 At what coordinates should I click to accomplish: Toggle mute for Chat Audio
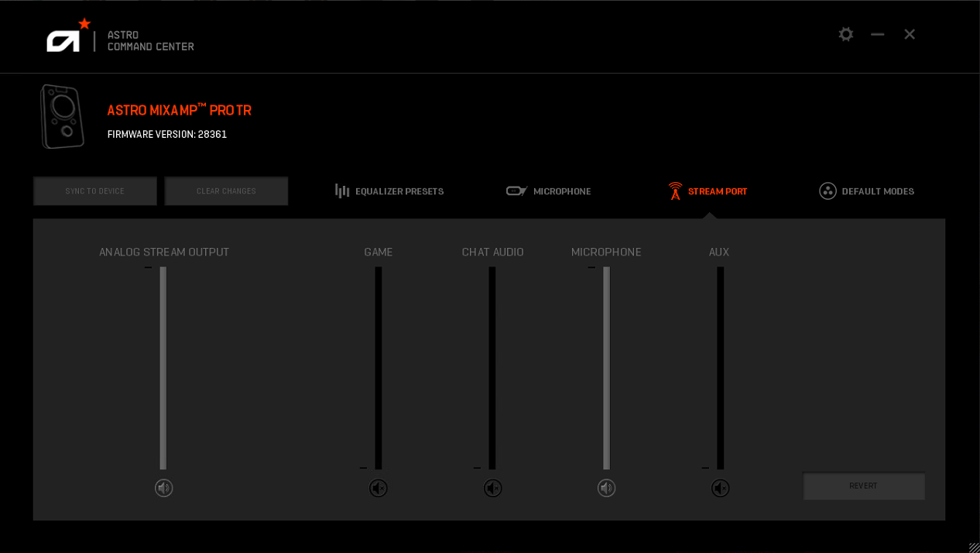tap(493, 488)
